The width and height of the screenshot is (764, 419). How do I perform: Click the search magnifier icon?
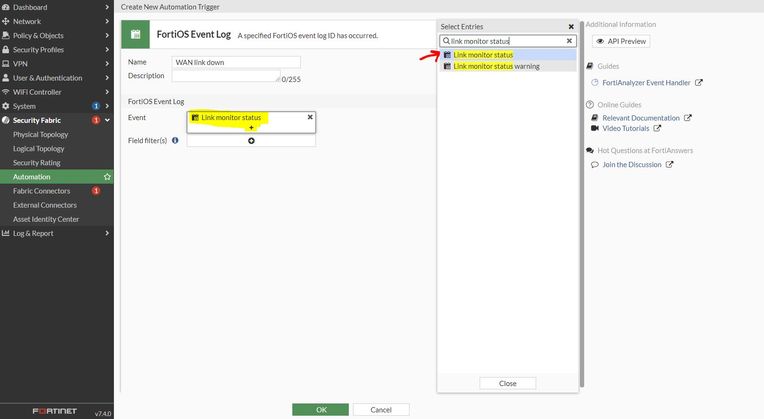pos(446,41)
